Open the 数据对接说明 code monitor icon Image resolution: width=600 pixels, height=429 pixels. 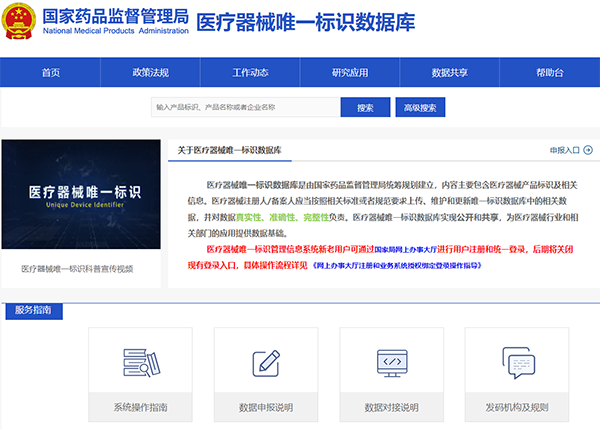click(x=392, y=363)
